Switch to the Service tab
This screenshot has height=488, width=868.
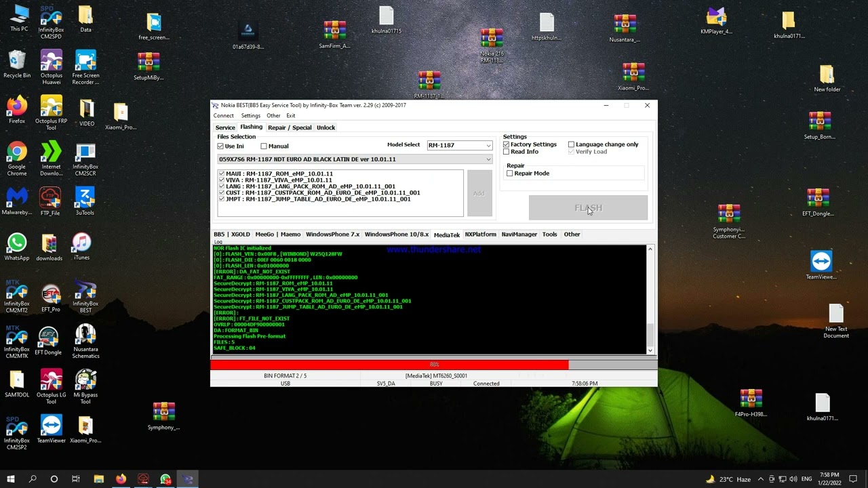pos(225,127)
